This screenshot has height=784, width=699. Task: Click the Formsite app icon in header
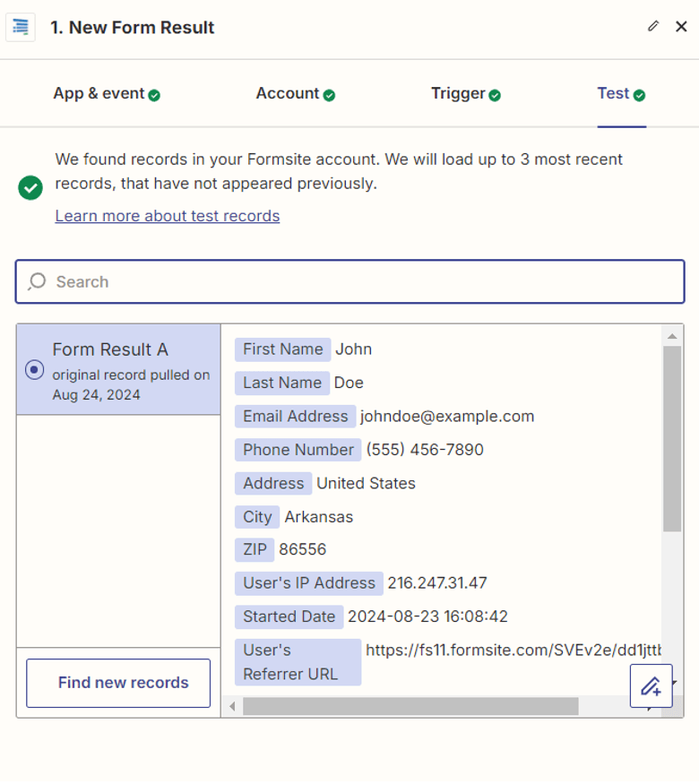[21, 27]
